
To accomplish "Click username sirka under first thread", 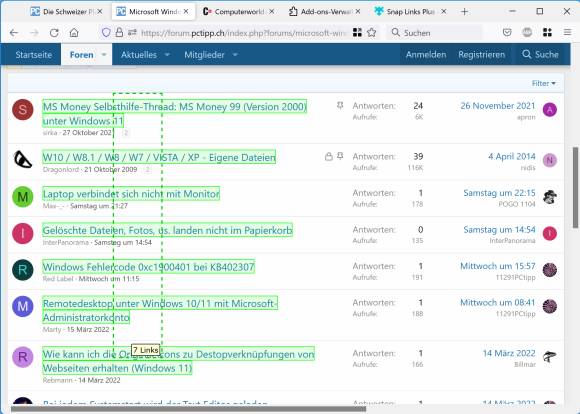I will [50, 133].
